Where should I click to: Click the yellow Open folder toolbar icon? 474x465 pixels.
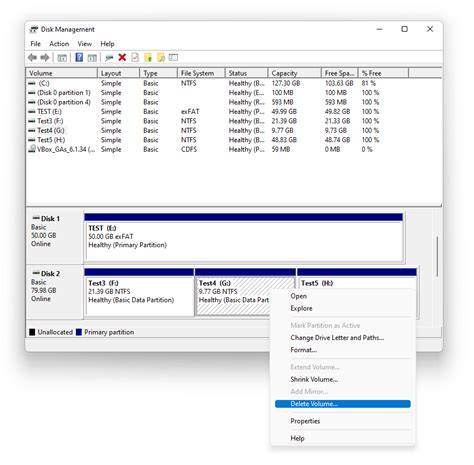click(148, 57)
